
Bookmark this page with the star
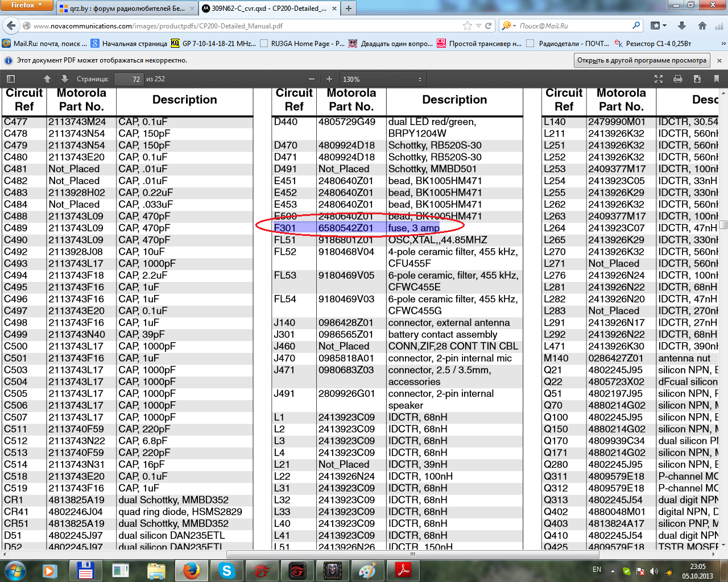pyautogui.click(x=468, y=26)
